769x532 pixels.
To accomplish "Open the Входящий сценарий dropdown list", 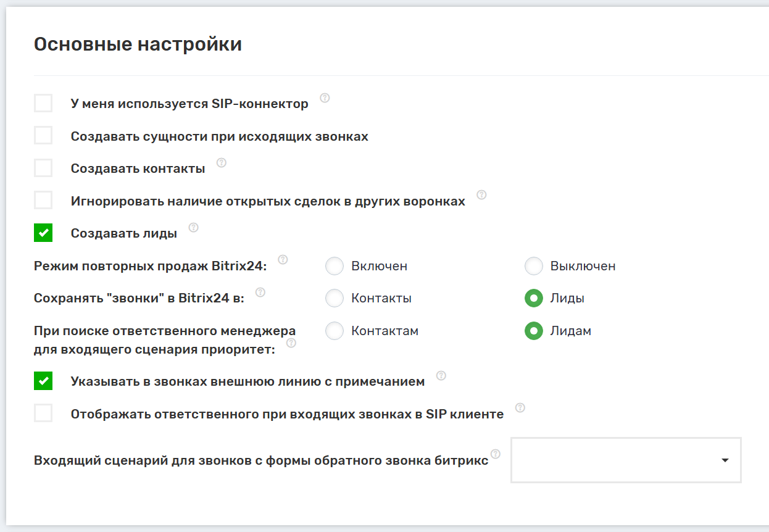I will point(626,460).
